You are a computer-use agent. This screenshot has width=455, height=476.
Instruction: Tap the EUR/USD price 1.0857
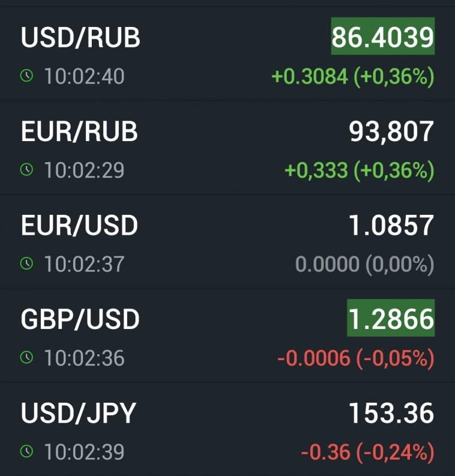391,225
